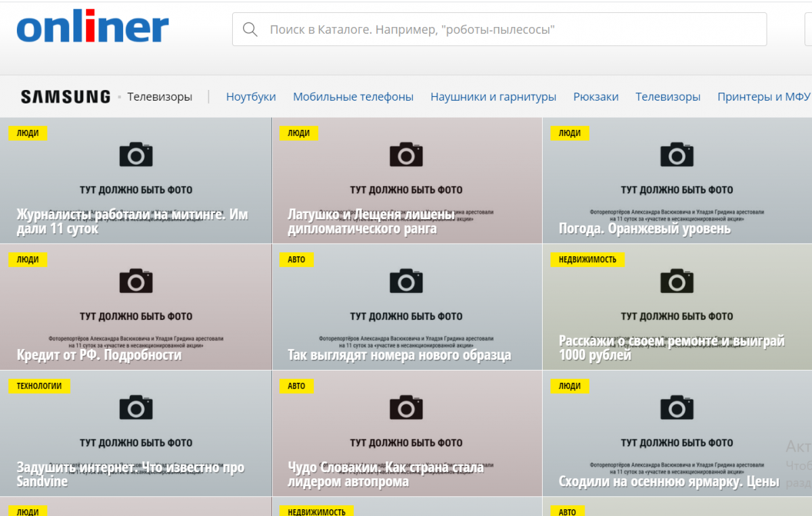Select Принтеры и МФУ category
The image size is (812, 516).
pyautogui.click(x=763, y=97)
